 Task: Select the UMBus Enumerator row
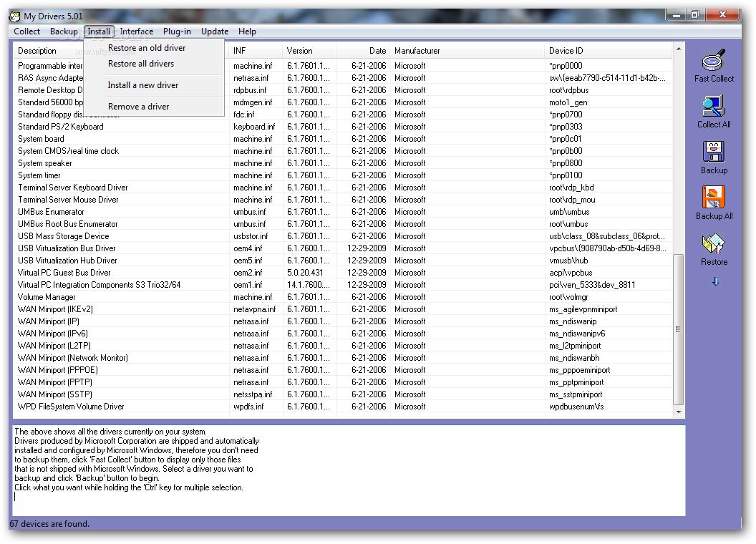(343, 212)
